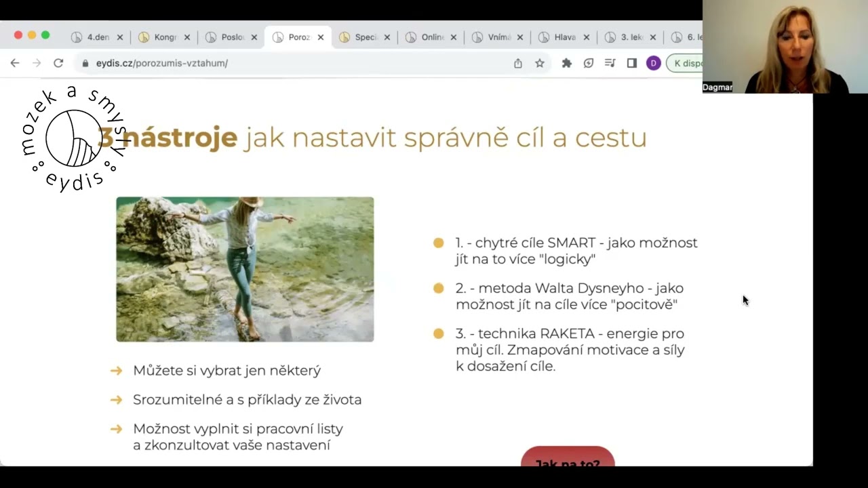Image resolution: width=868 pixels, height=488 pixels.
Task: Close the active 'Poroz' tab
Action: click(321, 37)
